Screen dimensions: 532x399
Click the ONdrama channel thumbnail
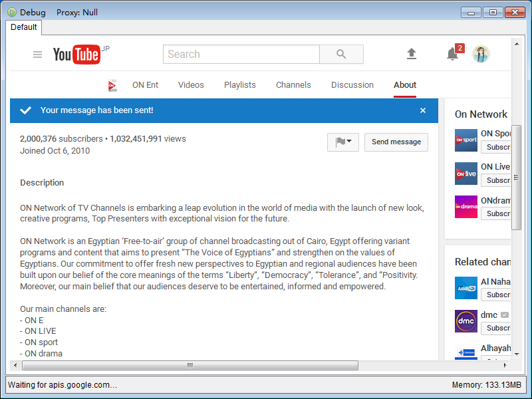click(x=466, y=207)
